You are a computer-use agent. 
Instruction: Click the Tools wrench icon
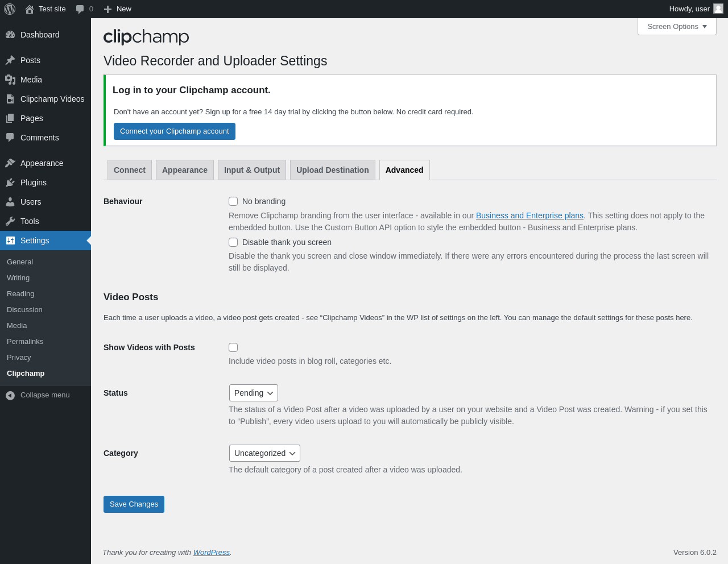click(x=10, y=221)
